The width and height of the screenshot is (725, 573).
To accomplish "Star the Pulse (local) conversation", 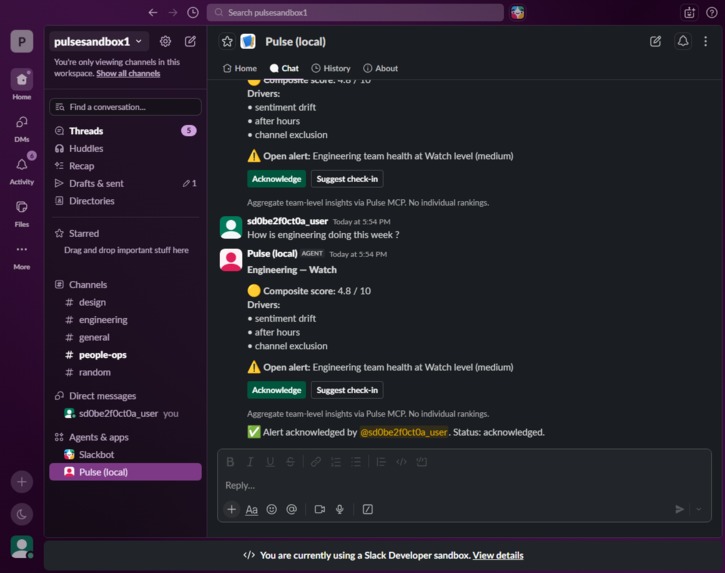I will click(227, 42).
